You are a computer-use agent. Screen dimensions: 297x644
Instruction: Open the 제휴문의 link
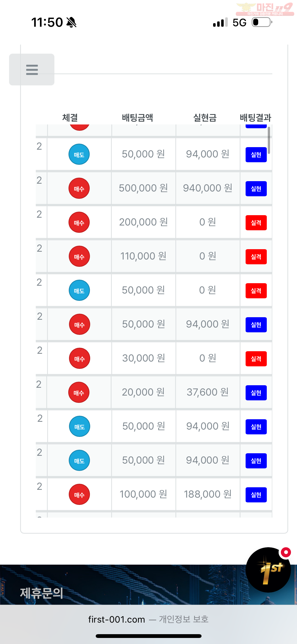(42, 593)
